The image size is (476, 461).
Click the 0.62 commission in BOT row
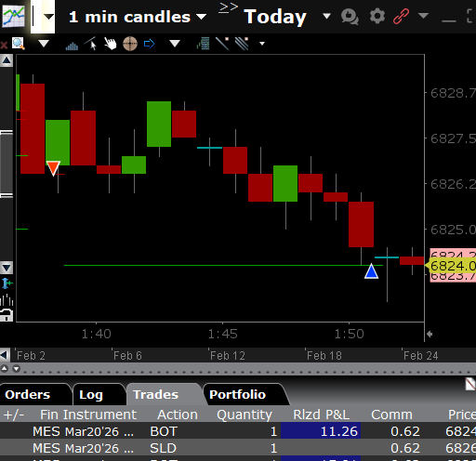coord(405,431)
